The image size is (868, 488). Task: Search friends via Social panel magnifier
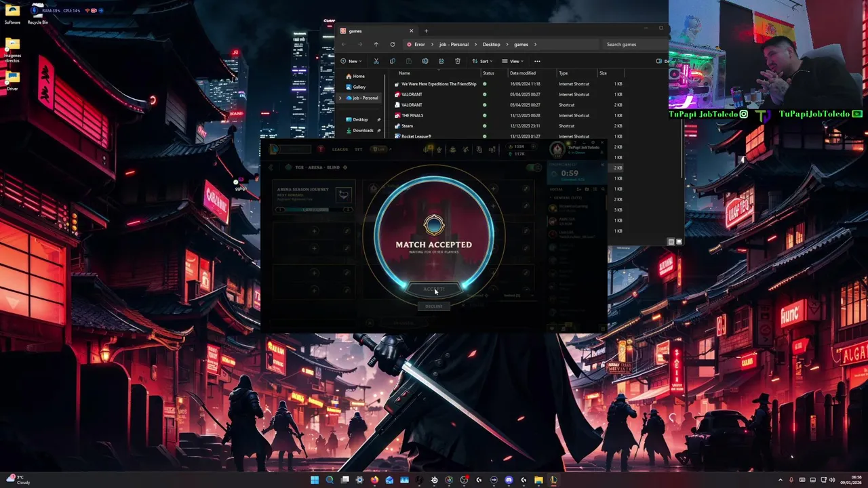click(x=601, y=189)
